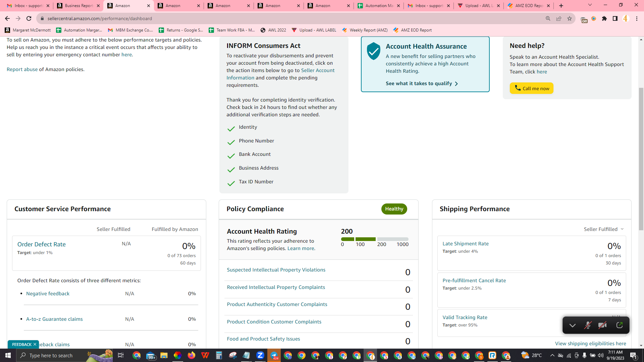This screenshot has height=362, width=644.
Task: Open the A-to-z Guarantee claims link
Action: click(54, 319)
